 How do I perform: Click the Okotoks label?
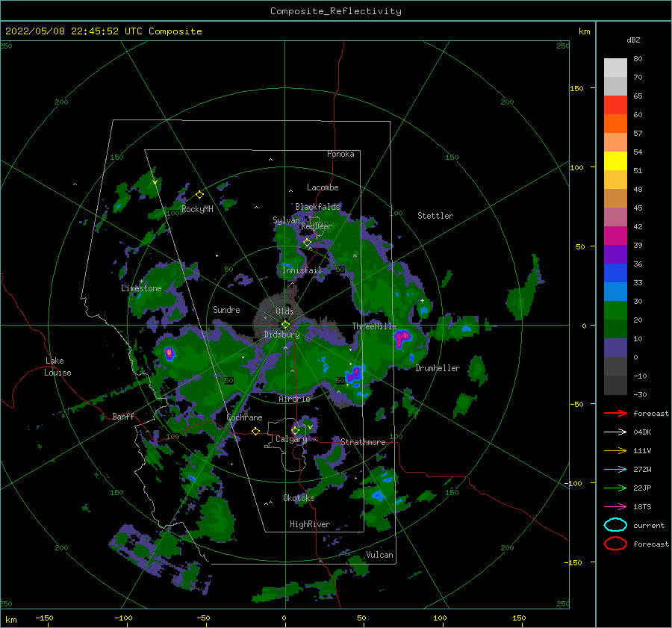(299, 498)
